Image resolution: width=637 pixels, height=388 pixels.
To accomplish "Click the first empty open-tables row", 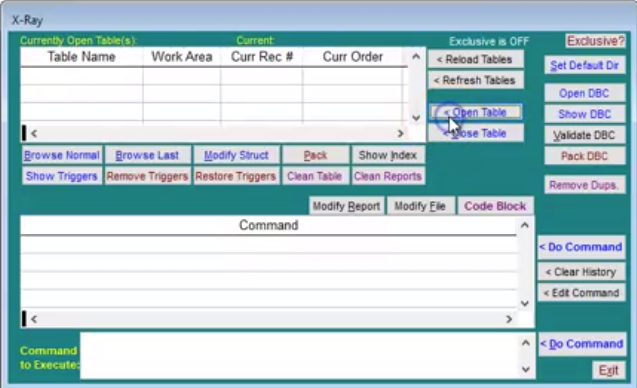I will pyautogui.click(x=214, y=76).
